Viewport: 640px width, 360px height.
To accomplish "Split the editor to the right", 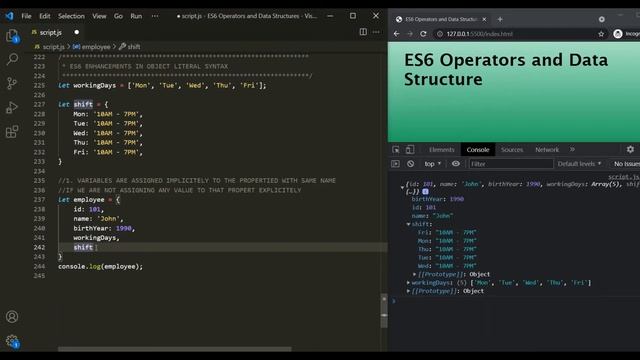I will [363, 32].
